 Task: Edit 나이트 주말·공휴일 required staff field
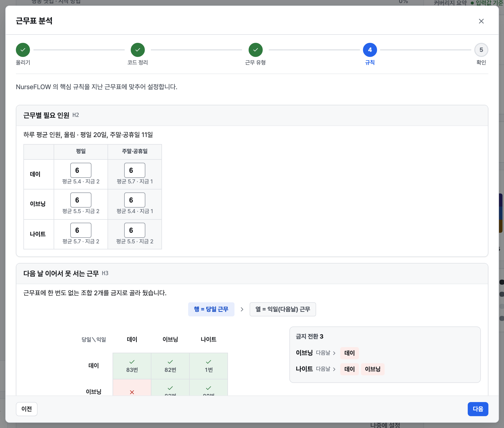tap(135, 230)
